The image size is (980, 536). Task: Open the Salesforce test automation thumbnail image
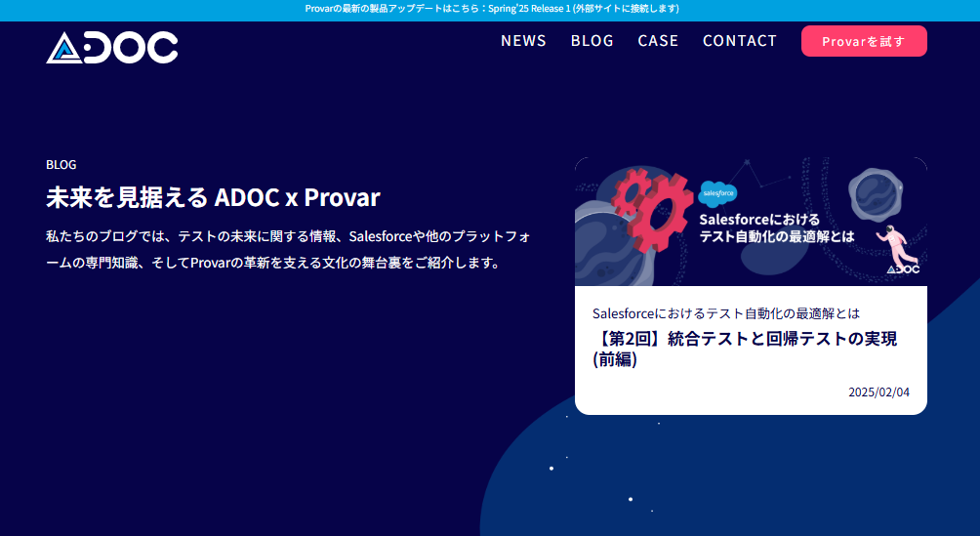tap(751, 222)
